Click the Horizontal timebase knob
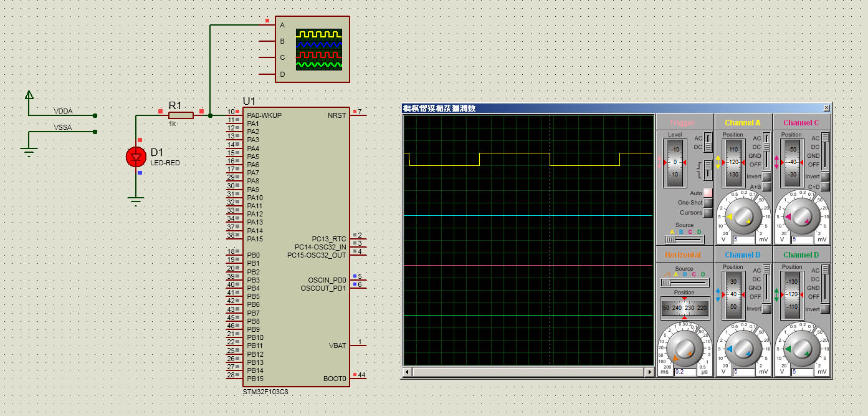The height and width of the screenshot is (416, 868). 685,347
